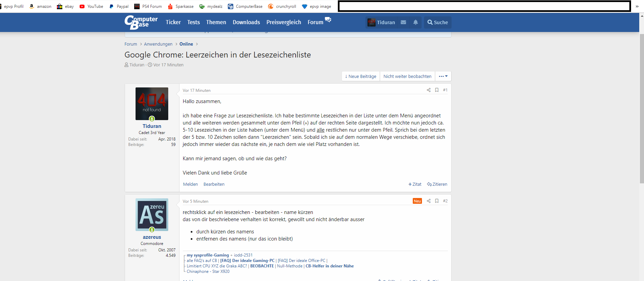
Task: Open the ComputerBase bookmark
Action: [245, 6]
